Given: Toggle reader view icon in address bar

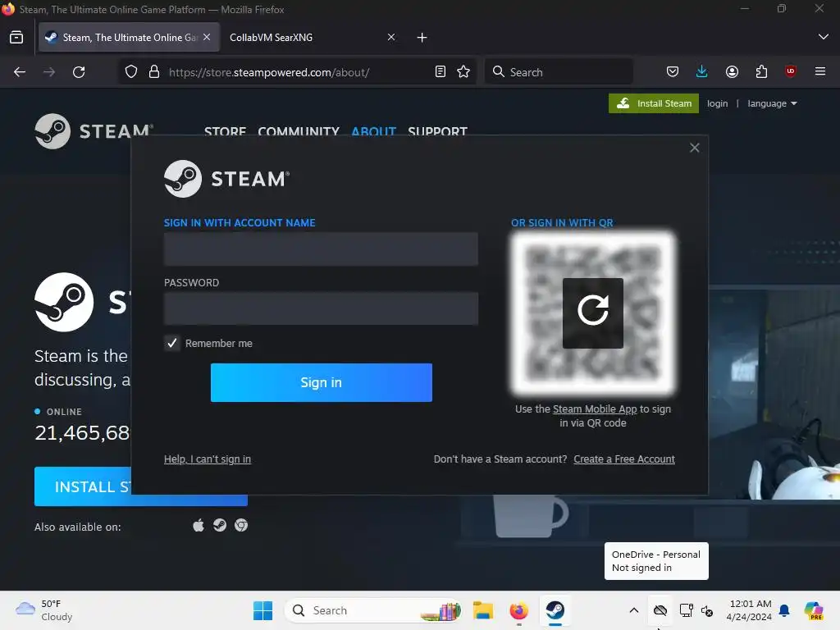Looking at the screenshot, I should pos(441,72).
